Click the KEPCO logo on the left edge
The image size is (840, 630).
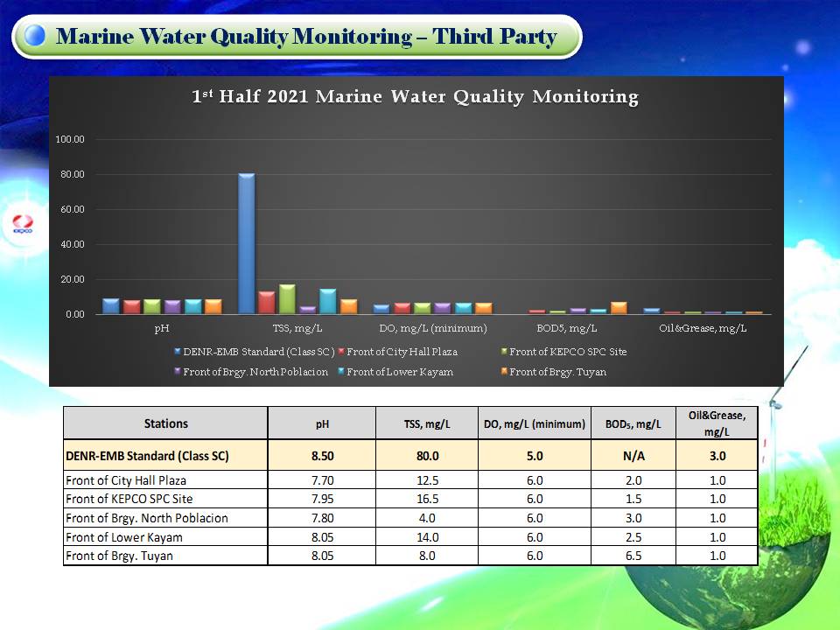[x=23, y=224]
